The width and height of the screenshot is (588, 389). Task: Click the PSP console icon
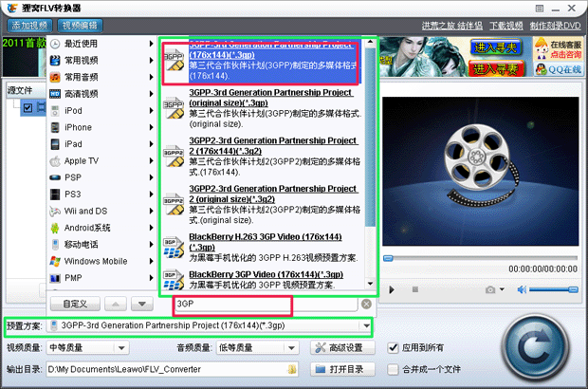pyautogui.click(x=55, y=177)
